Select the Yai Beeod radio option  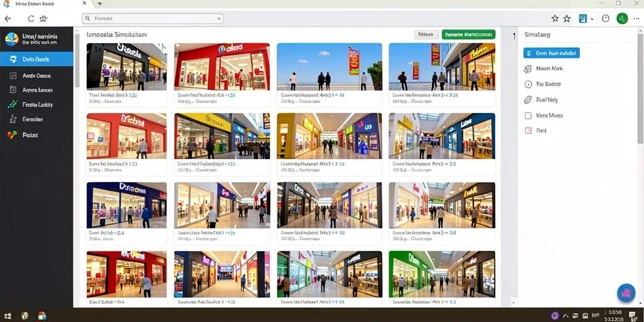tap(528, 84)
